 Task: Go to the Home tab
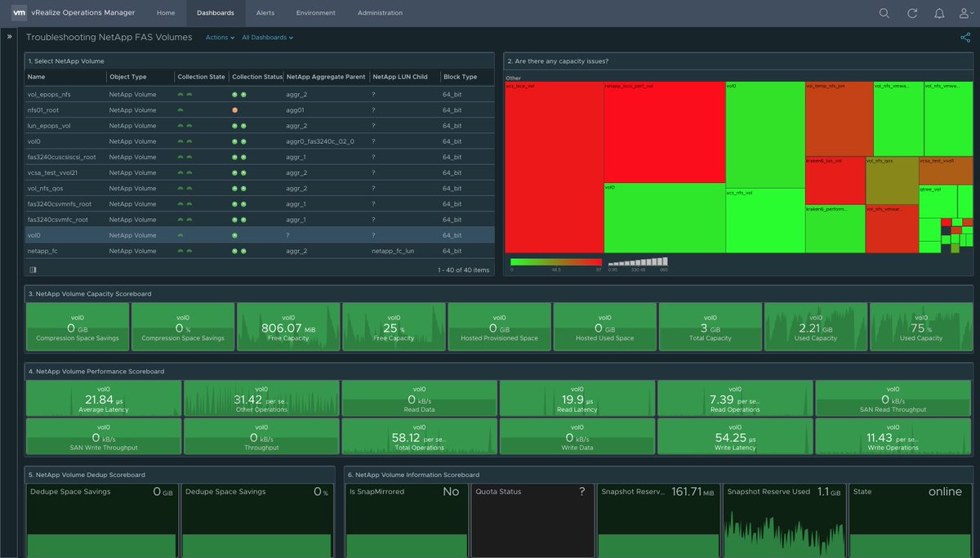point(166,13)
